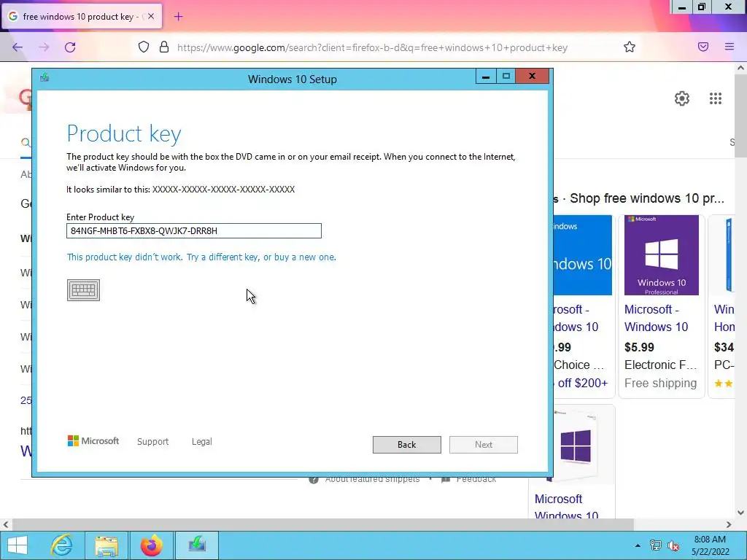Close the 'free windows 10 product key' tab
This screenshot has width=747, height=560.
click(151, 16)
